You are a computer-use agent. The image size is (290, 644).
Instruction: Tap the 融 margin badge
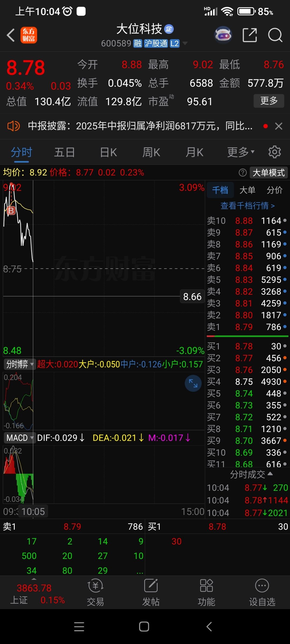[x=138, y=43]
